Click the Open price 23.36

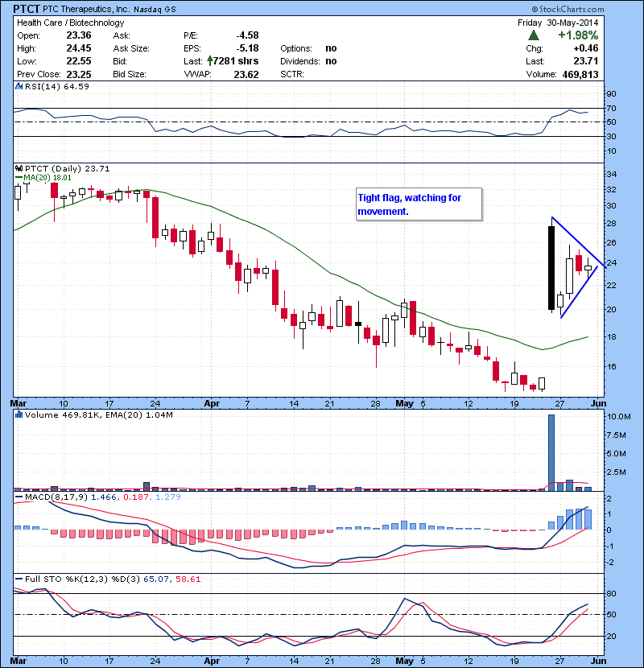click(79, 35)
